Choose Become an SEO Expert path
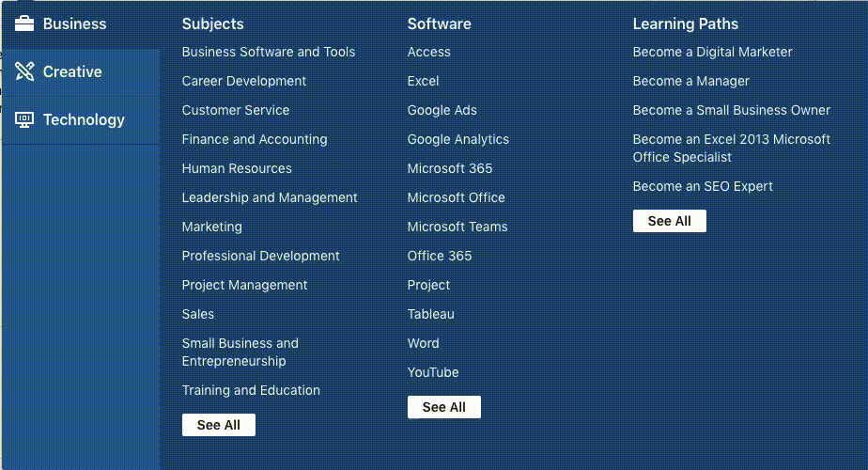The height and width of the screenshot is (470, 868). click(x=703, y=186)
